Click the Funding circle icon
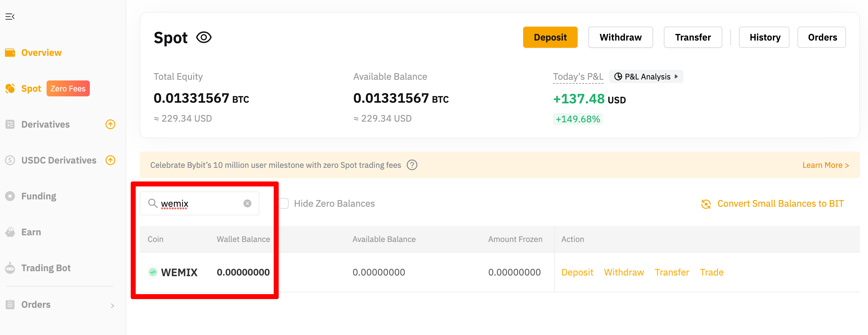Viewport: 868px width, 335px height. point(10,196)
